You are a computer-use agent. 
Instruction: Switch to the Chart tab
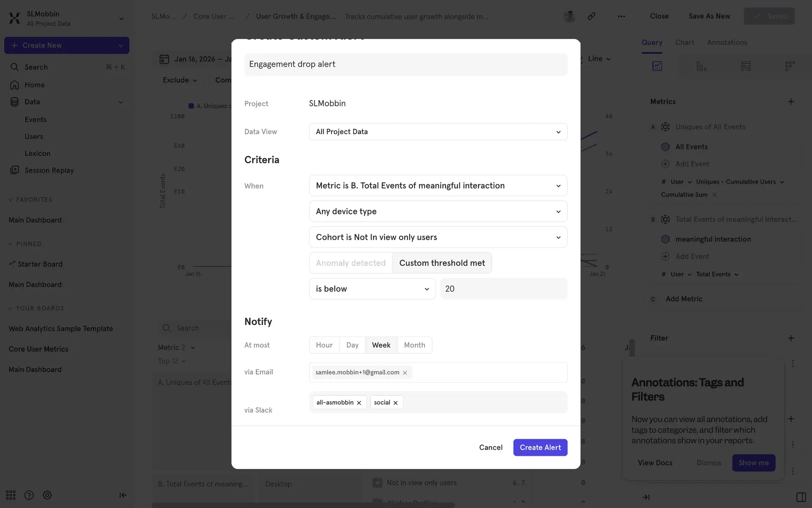[684, 42]
